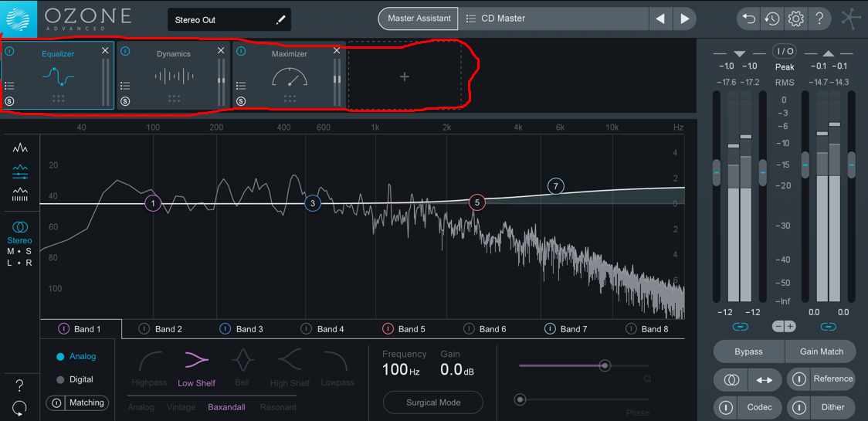Select the highlighted middle spectrum view icon
868x421 pixels.
[21, 171]
